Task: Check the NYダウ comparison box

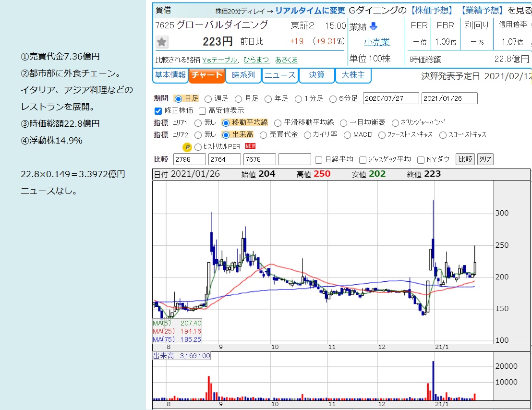Action: (x=421, y=160)
